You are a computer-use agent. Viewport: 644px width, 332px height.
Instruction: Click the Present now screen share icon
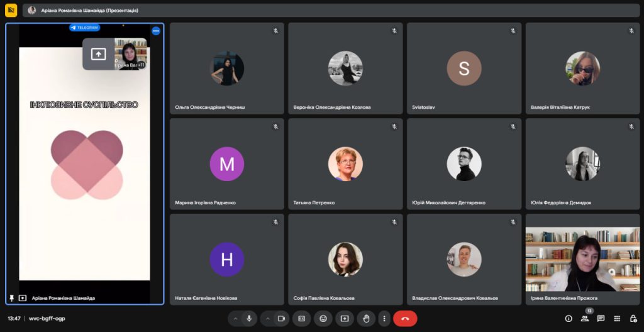coord(345,318)
